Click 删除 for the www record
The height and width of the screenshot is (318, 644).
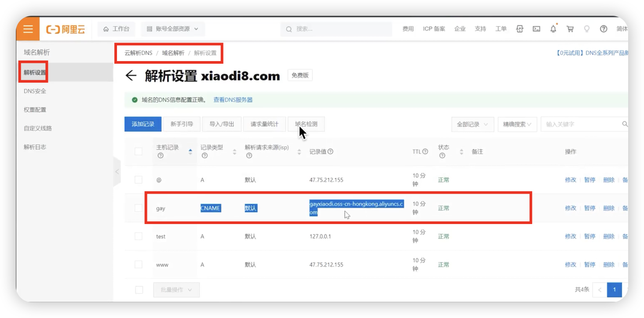(x=609, y=264)
